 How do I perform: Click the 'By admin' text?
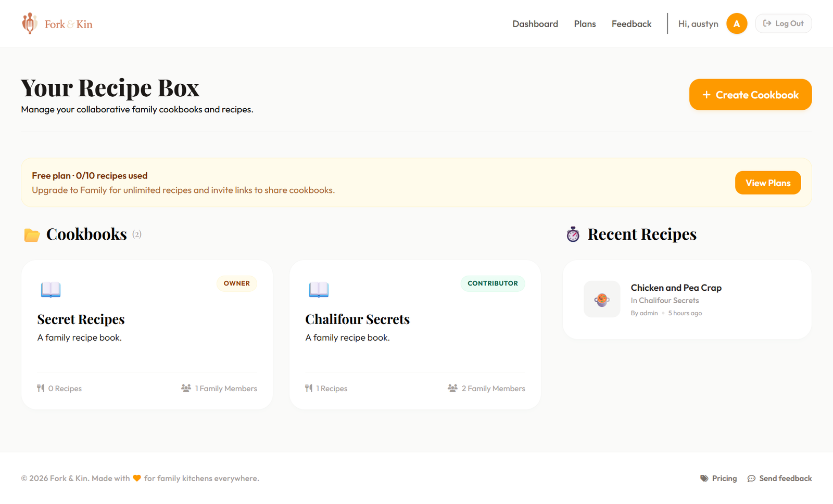pyautogui.click(x=645, y=313)
